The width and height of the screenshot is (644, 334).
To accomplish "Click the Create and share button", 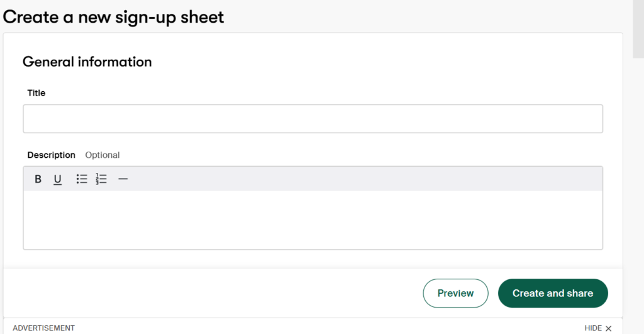I will (552, 293).
